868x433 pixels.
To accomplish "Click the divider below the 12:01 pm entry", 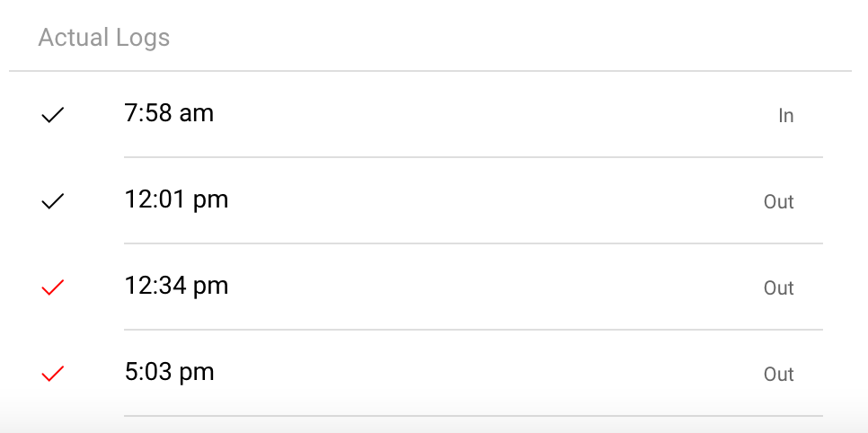I will click(x=473, y=243).
